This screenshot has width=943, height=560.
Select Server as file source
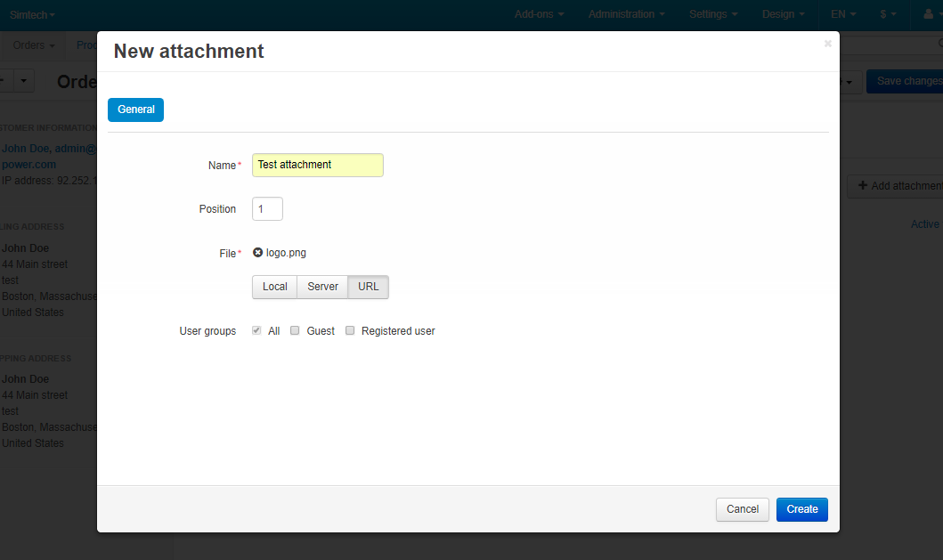pos(322,287)
